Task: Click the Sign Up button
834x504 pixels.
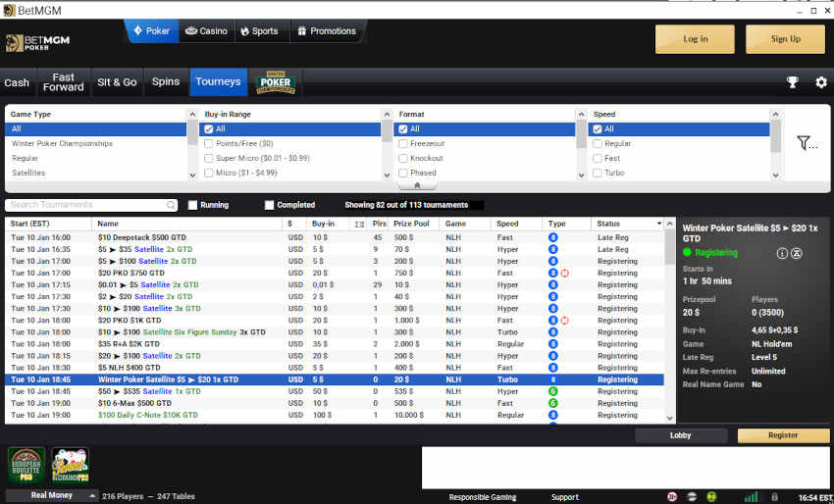Action: [786, 39]
